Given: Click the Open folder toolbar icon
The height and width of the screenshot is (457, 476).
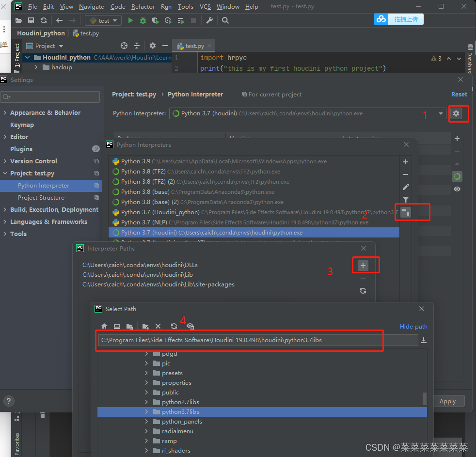Looking at the screenshot, I should [x=18, y=21].
